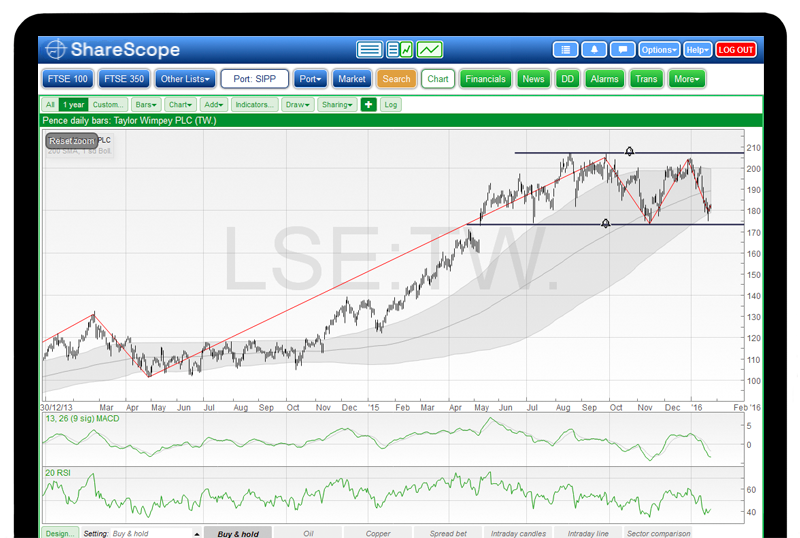Toggle the Log scale button
Screen dimensions: 800x538
[x=391, y=104]
